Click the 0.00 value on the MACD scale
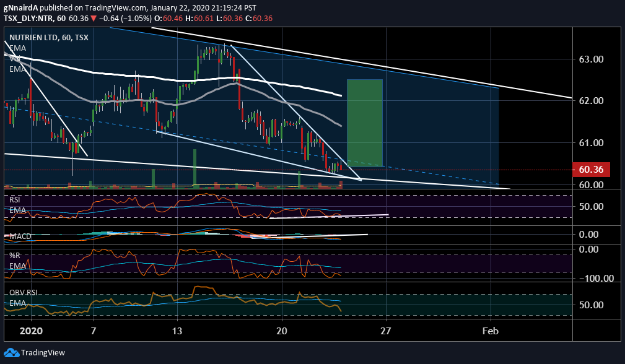The height and width of the screenshot is (364, 625). 588,234
